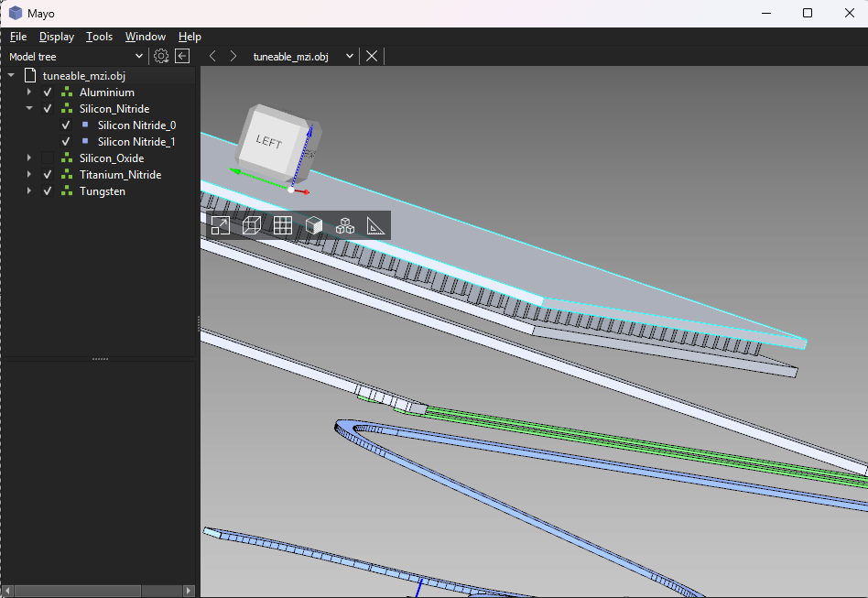Open the Tools menu
This screenshot has width=868, height=598.
click(99, 37)
